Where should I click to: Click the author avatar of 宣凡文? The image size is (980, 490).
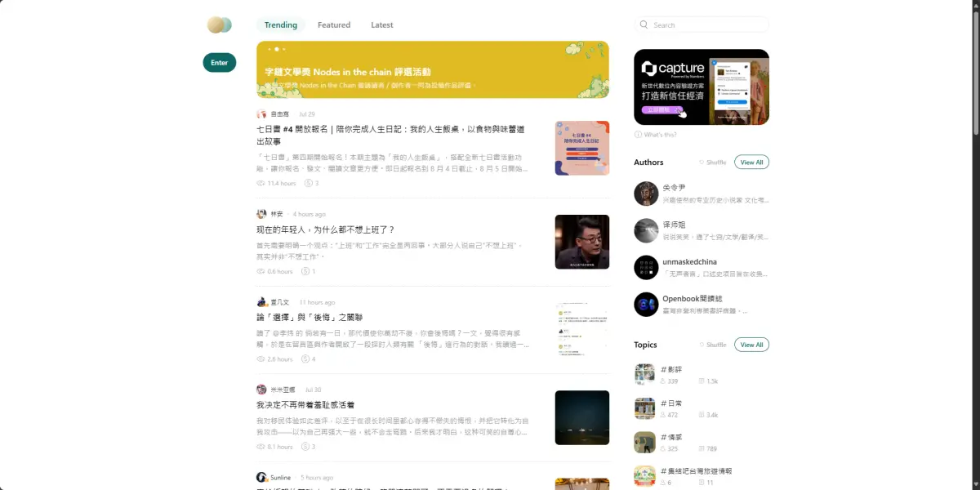pyautogui.click(x=261, y=302)
